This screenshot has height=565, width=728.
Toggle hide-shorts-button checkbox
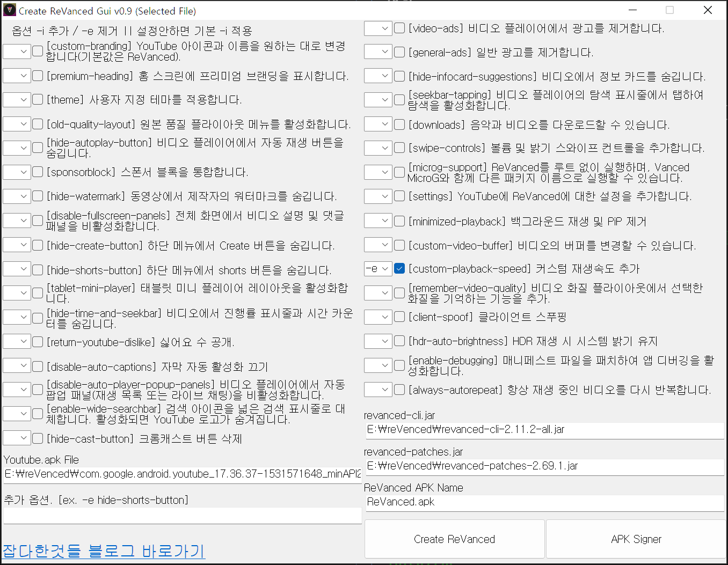38,269
